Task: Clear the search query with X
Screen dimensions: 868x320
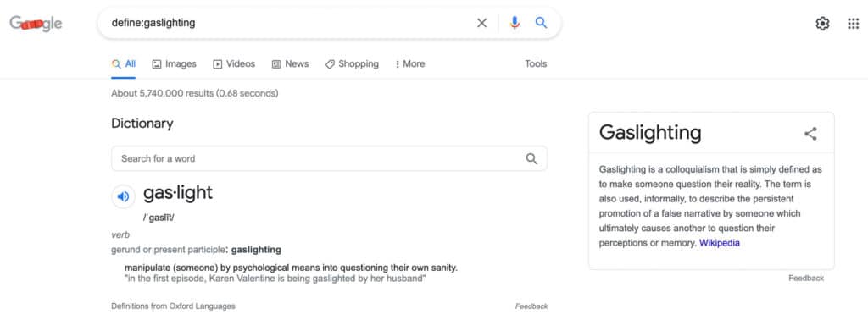Action: [482, 23]
